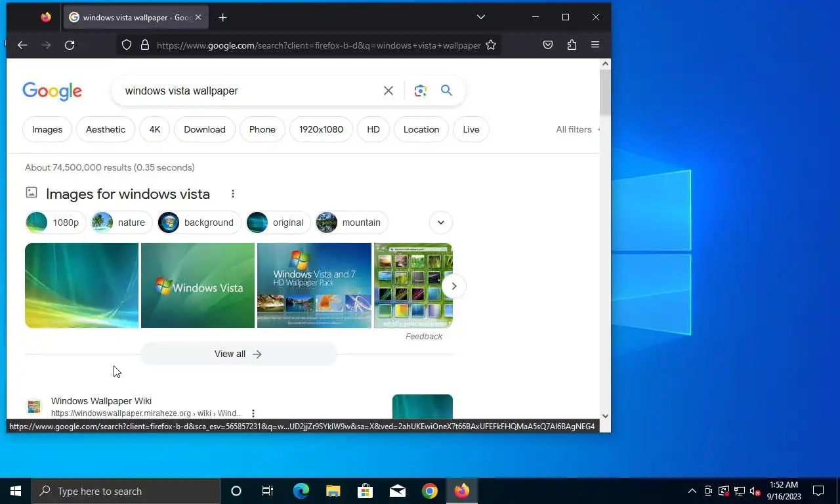Viewport: 840px width, 504px height.
Task: Select the 4K filter chip
Action: pos(155,129)
